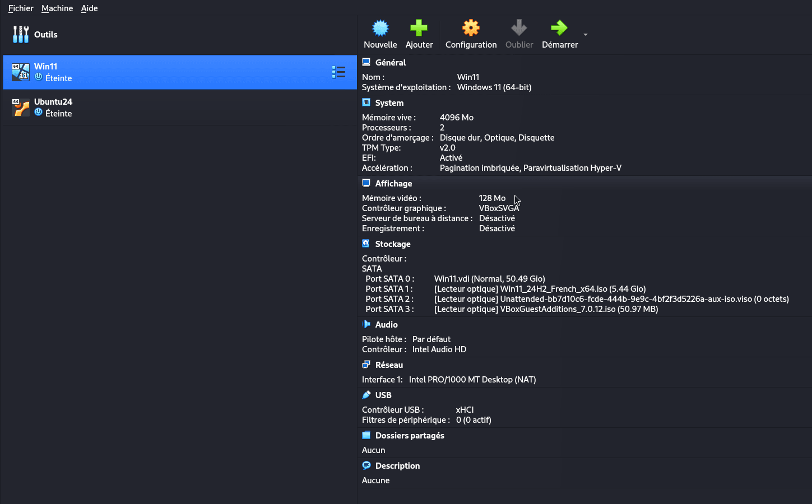Open the Aide menu
Viewport: 812px width, 504px height.
point(89,8)
